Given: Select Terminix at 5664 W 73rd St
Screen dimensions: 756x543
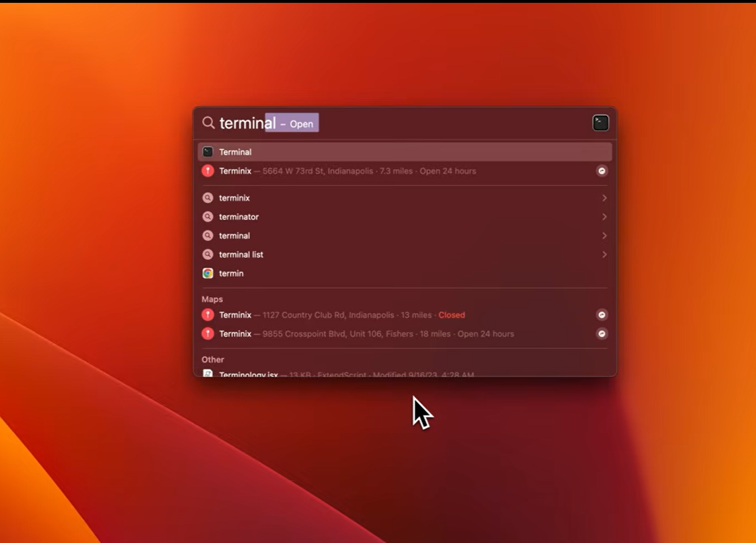Looking at the screenshot, I should [405, 171].
